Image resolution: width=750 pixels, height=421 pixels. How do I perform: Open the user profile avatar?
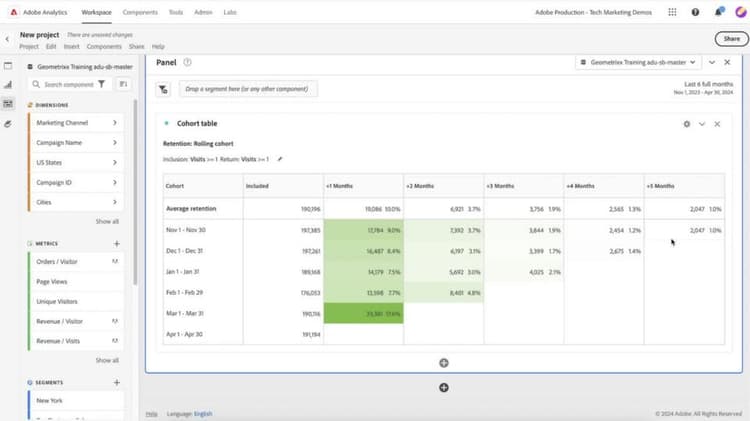(740, 12)
